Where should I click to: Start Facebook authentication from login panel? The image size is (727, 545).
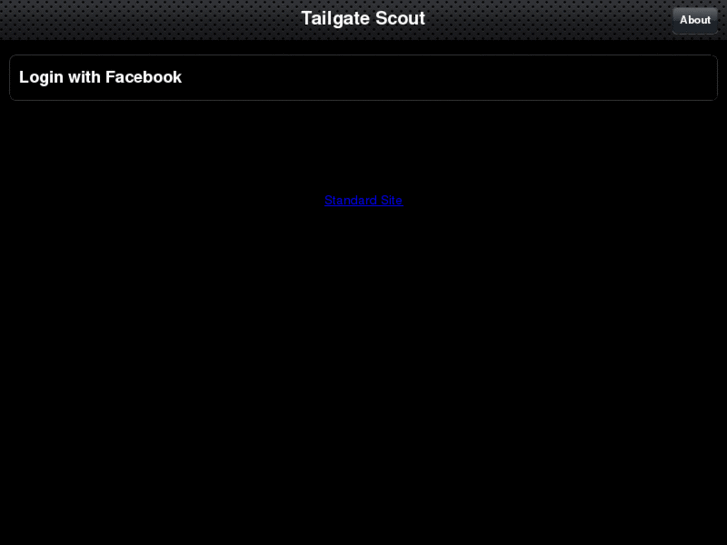click(364, 77)
